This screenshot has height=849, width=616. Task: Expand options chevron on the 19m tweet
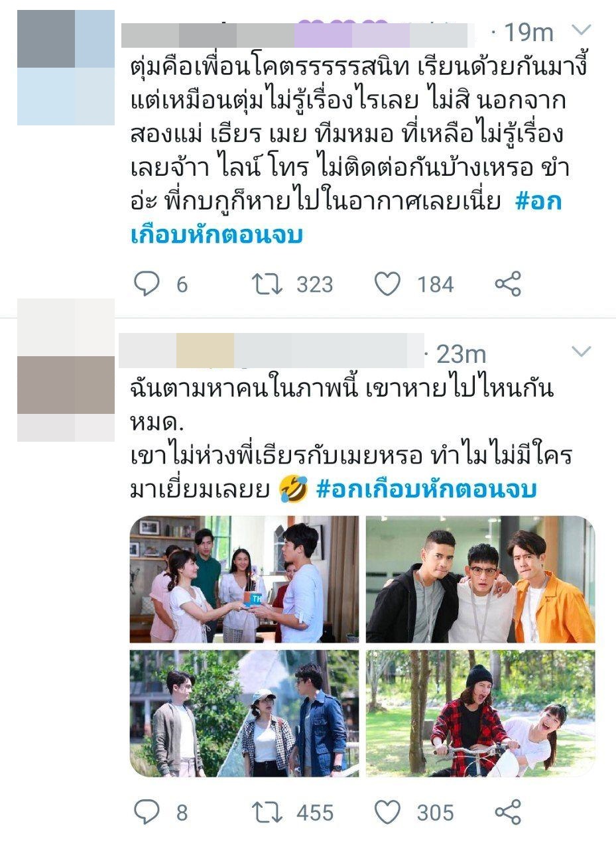pyautogui.click(x=581, y=30)
